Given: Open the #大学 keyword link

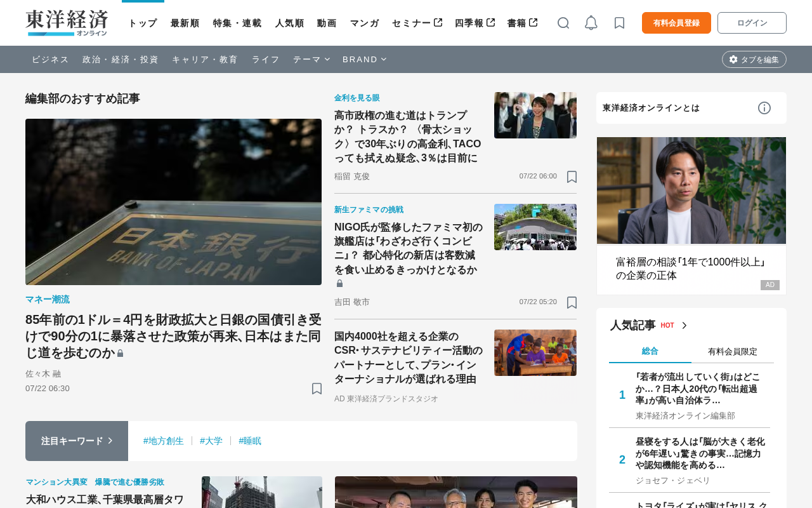Looking at the screenshot, I should pos(211,441).
